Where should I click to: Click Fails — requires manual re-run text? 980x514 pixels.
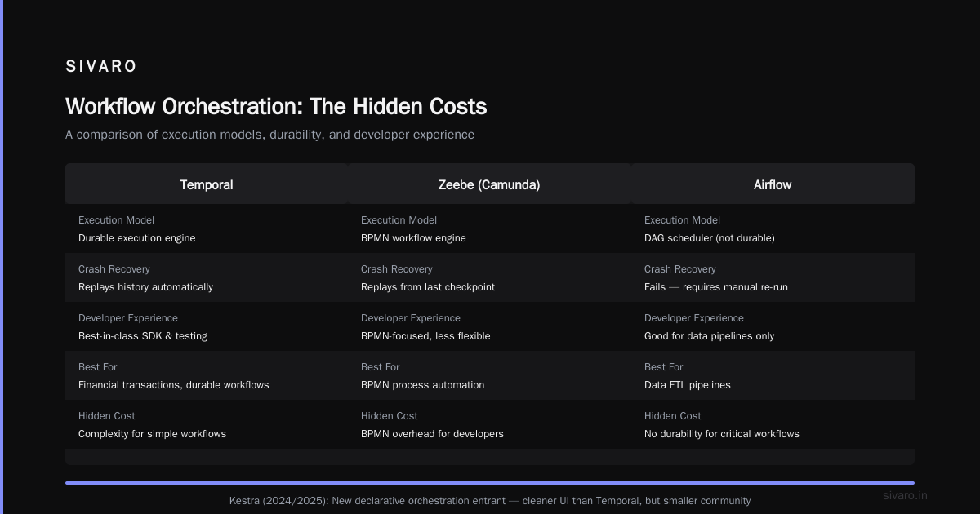click(716, 287)
